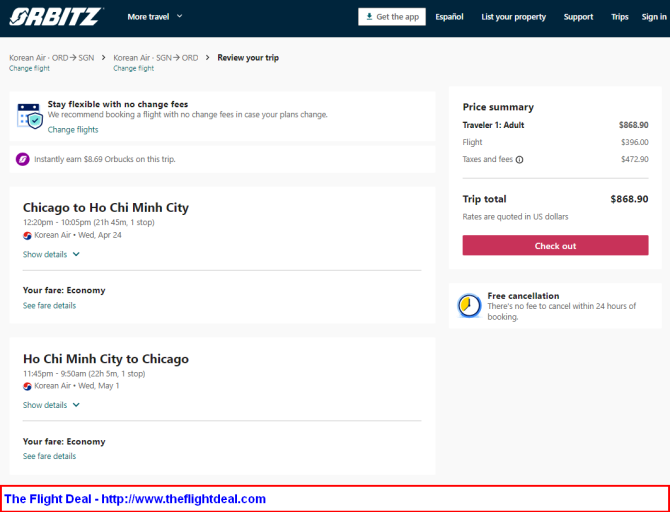Open List your property
Viewport: 670px width, 512px height.
(x=514, y=17)
